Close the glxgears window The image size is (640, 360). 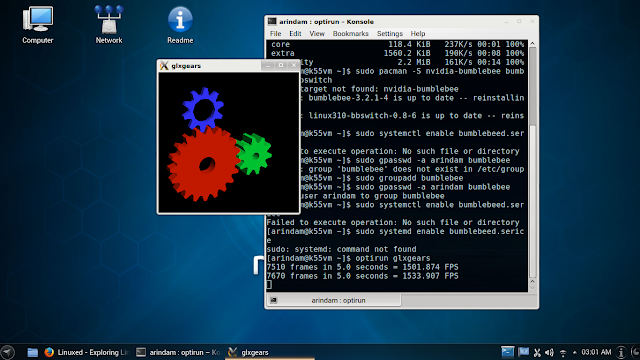[294, 65]
